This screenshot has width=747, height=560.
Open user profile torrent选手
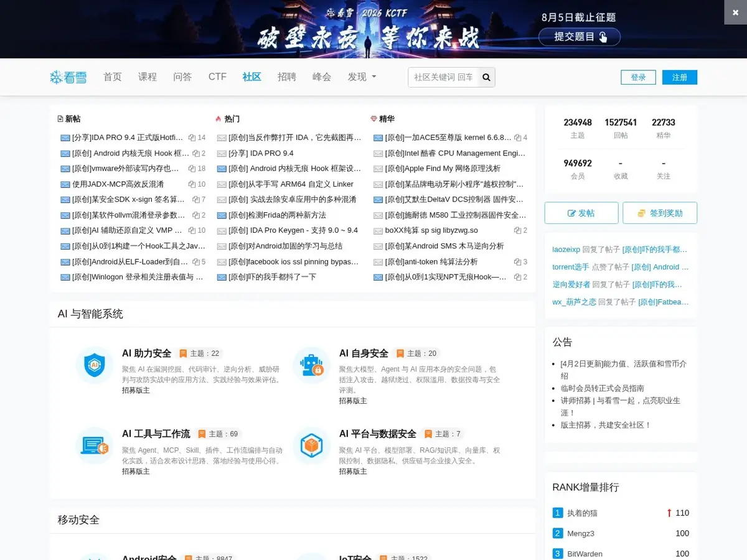[x=571, y=267]
